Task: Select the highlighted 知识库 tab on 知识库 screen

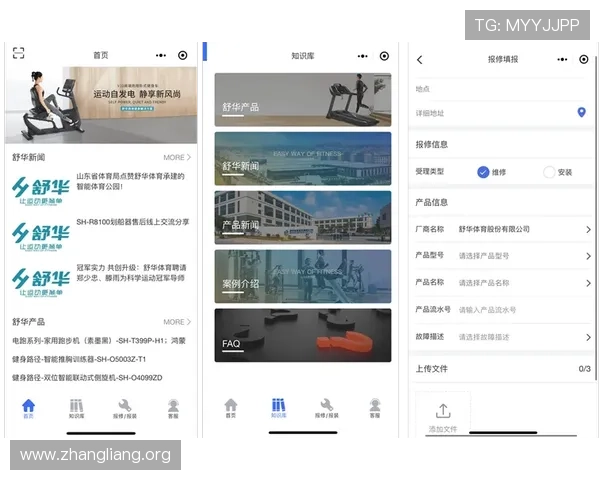Action: 279,408
